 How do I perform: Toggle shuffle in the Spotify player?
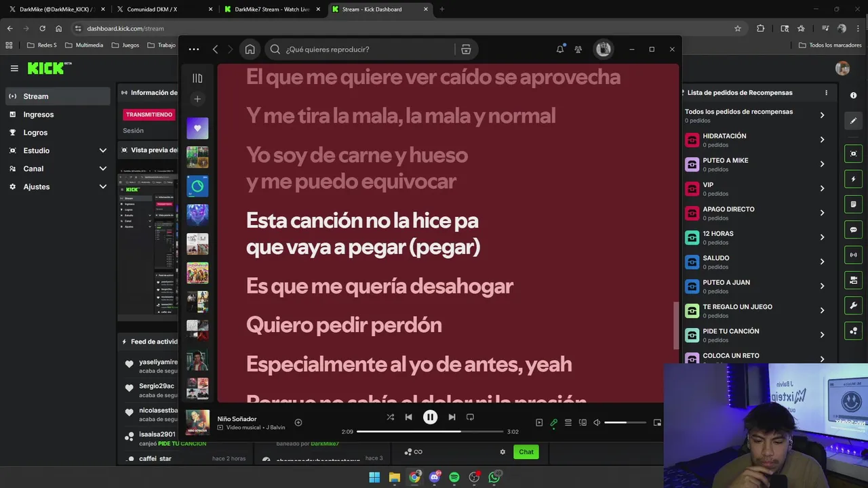click(390, 417)
